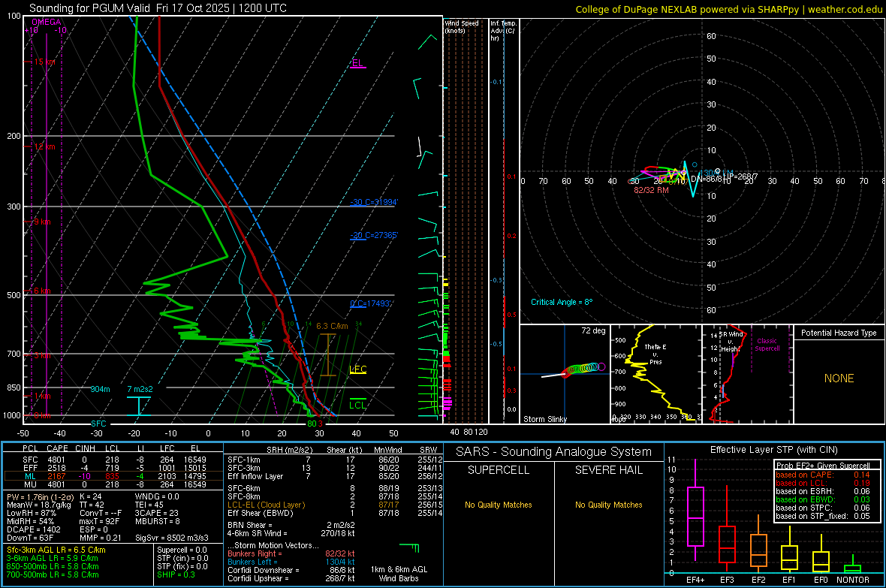Viewport: 886px width, 588px height.
Task: Click the 'Bunkers Left = 130/4 kt' line
Action: [x=291, y=562]
